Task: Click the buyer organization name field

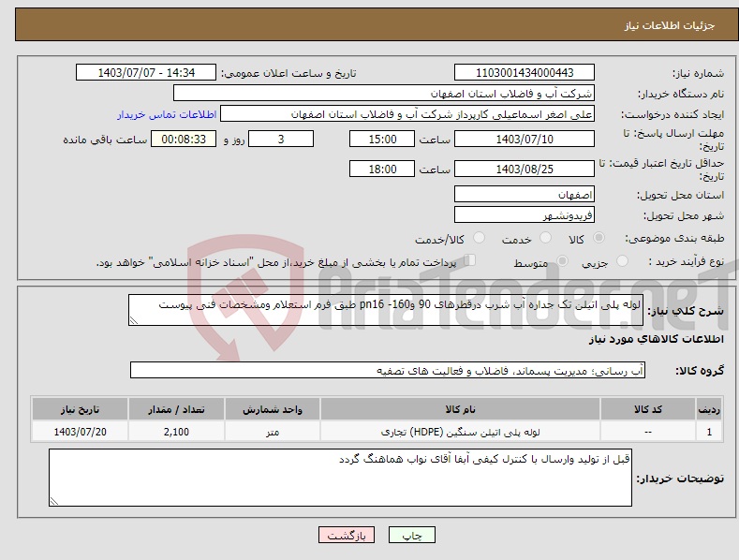Action: (x=384, y=94)
